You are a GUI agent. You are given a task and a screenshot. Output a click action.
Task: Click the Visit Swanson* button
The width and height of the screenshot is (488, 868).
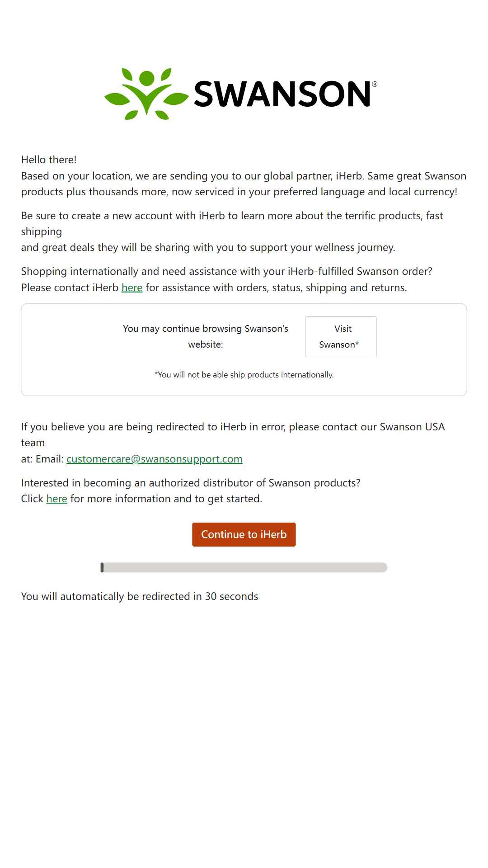coord(341,337)
